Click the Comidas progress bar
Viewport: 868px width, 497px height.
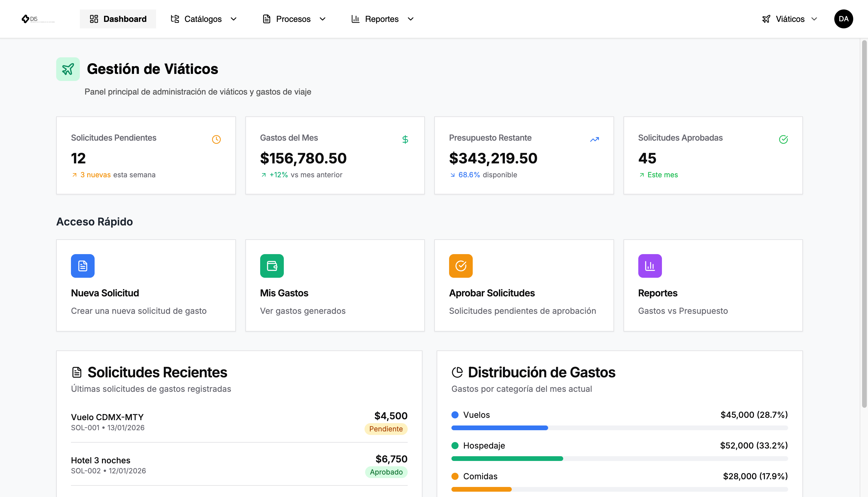pyautogui.click(x=619, y=489)
